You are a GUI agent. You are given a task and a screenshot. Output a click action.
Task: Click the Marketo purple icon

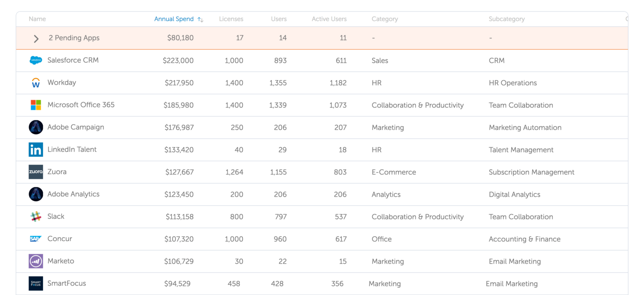(x=36, y=261)
